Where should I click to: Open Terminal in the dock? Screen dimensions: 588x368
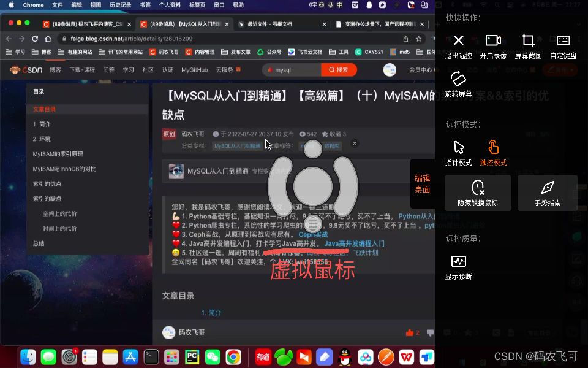[x=151, y=357]
